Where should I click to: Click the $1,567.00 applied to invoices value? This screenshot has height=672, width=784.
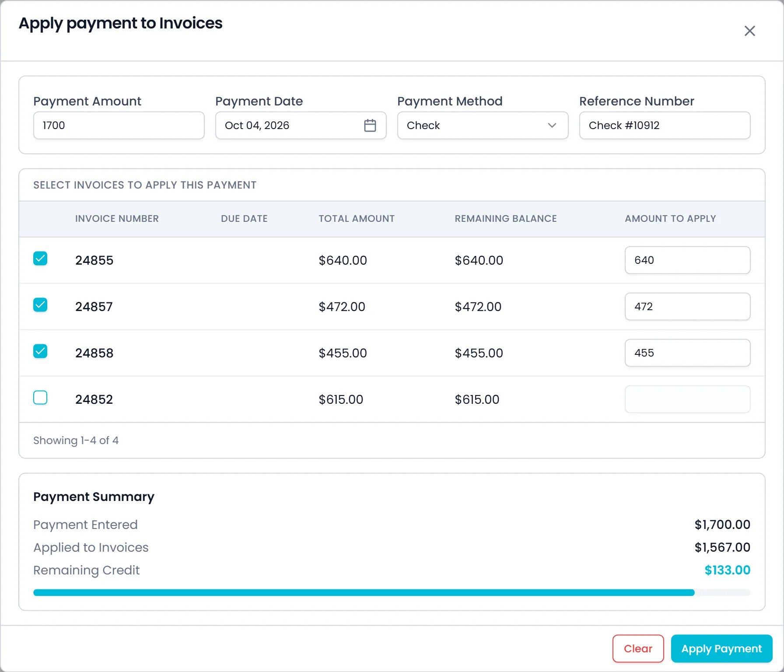point(722,547)
